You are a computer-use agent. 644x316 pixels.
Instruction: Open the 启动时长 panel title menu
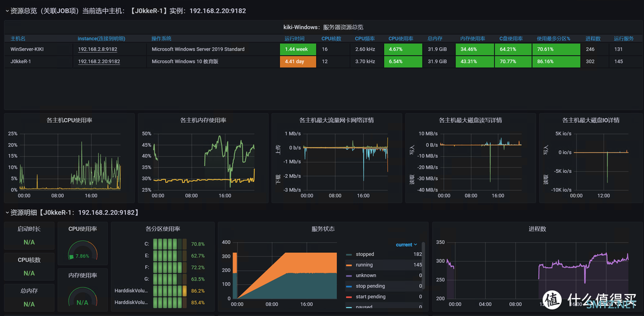point(29,229)
